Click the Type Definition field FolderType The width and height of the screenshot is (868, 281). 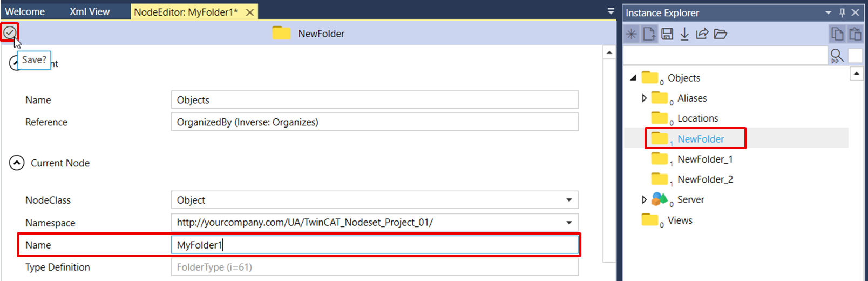(x=375, y=267)
